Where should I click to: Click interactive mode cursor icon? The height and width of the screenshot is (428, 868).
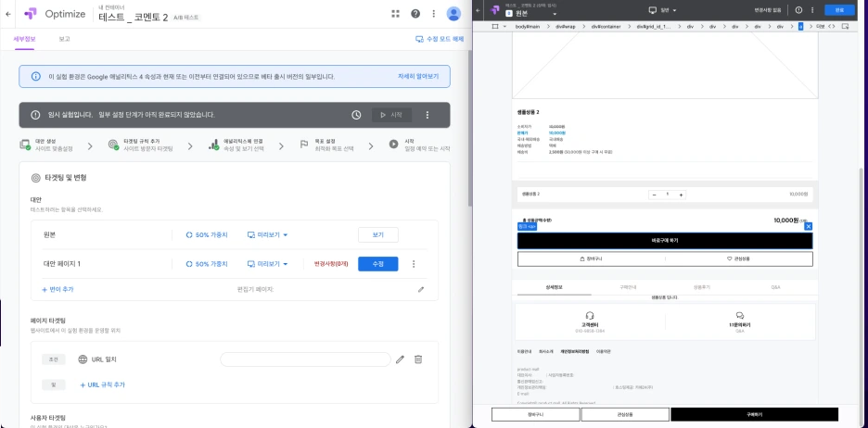pyautogui.click(x=846, y=26)
